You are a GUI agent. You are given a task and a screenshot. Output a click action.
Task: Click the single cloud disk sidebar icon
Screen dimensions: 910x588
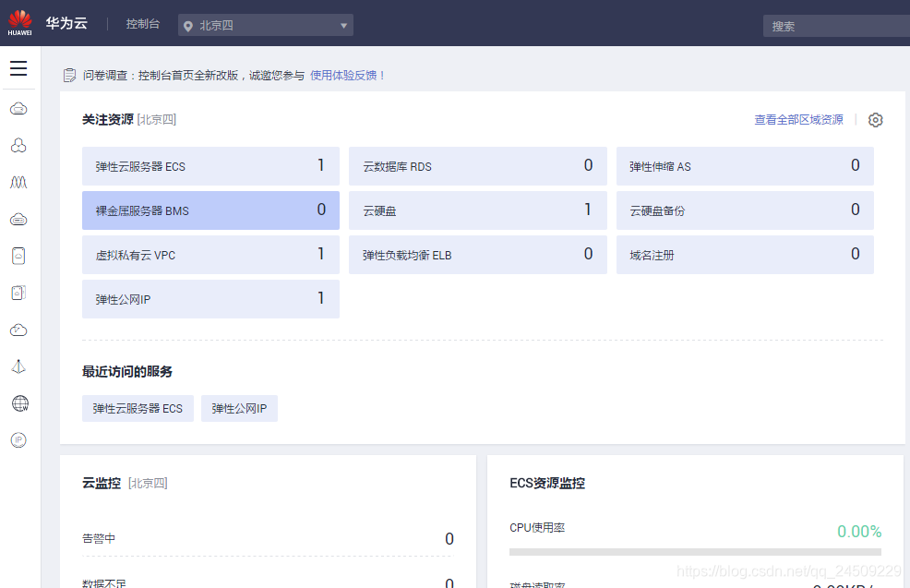[x=18, y=256]
